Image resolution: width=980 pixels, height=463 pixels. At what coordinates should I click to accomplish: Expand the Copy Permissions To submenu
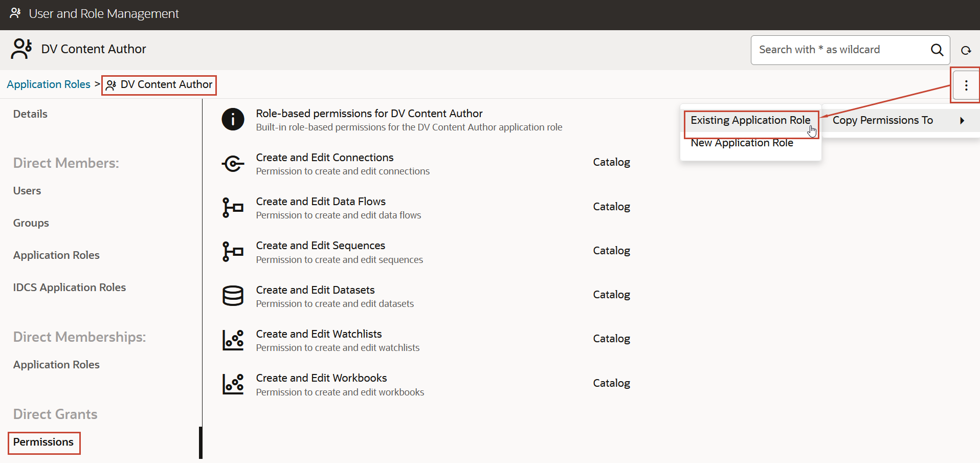[x=883, y=120]
